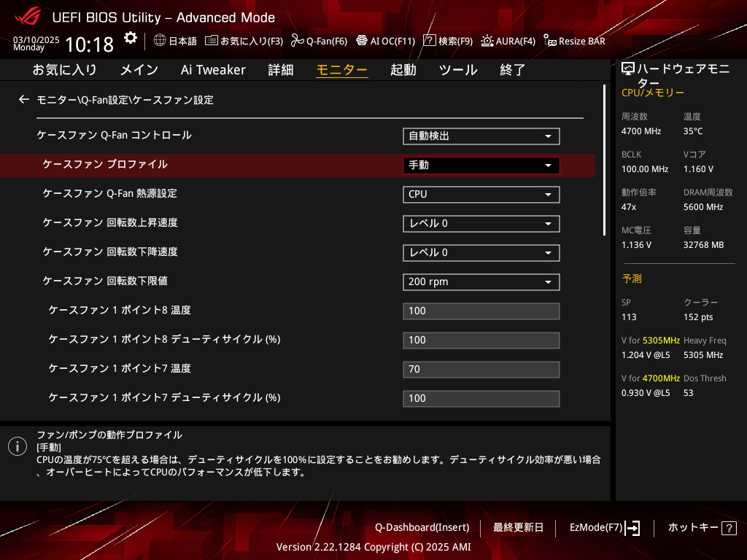Click 最終更新日 button
Image resolution: width=747 pixels, height=560 pixels.
coord(518,528)
